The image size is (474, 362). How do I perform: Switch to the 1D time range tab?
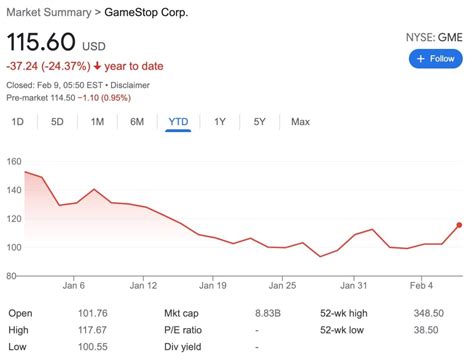(x=18, y=122)
